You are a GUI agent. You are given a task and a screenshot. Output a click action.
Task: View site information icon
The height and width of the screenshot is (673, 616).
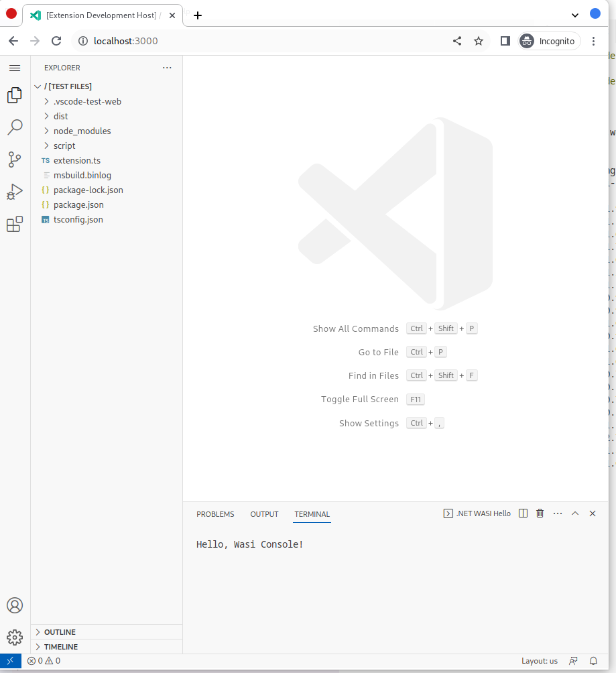[83, 41]
